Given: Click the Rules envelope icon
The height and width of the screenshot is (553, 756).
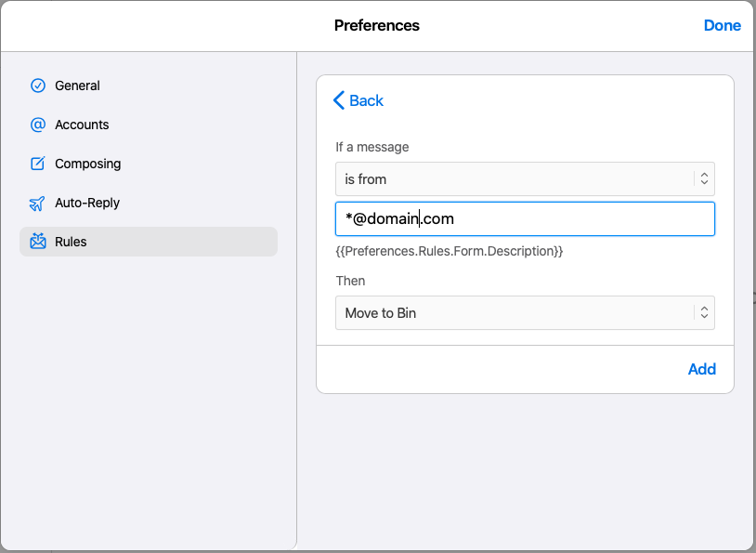Looking at the screenshot, I should coord(38,242).
